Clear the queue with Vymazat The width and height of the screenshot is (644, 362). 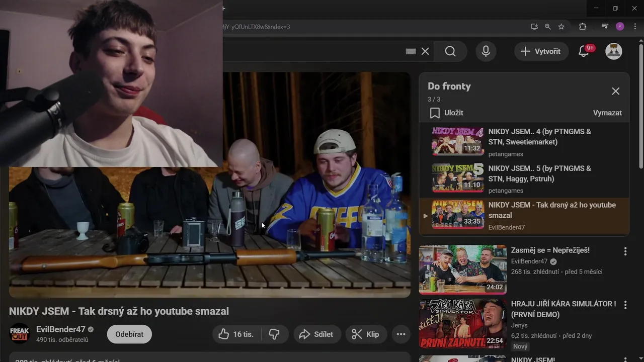pos(607,113)
